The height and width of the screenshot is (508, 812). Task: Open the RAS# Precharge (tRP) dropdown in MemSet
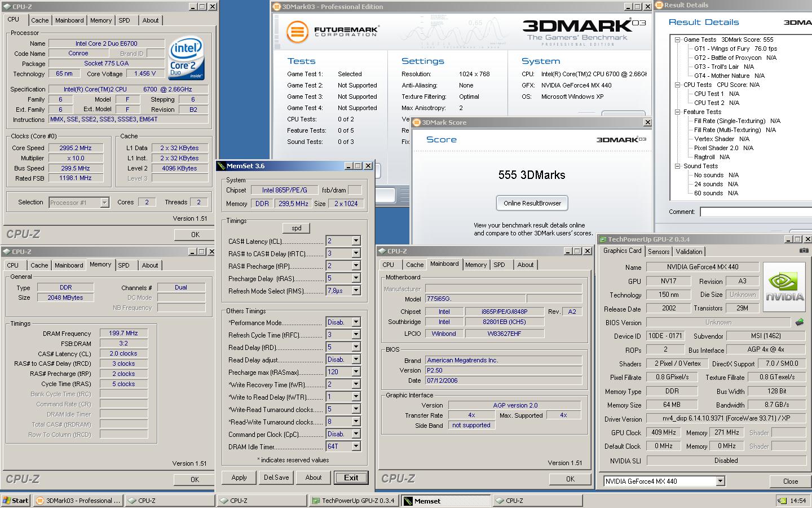(356, 266)
